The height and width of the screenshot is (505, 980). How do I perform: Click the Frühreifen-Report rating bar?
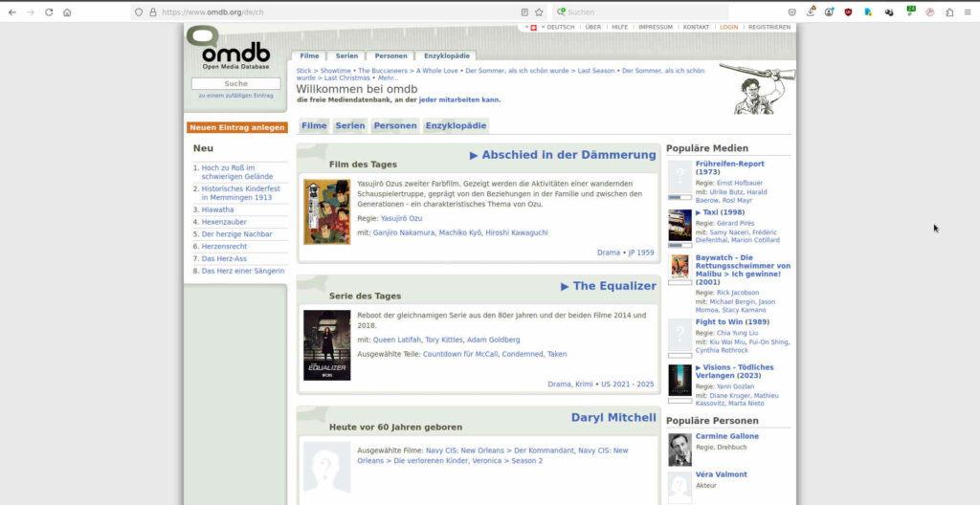click(x=680, y=197)
